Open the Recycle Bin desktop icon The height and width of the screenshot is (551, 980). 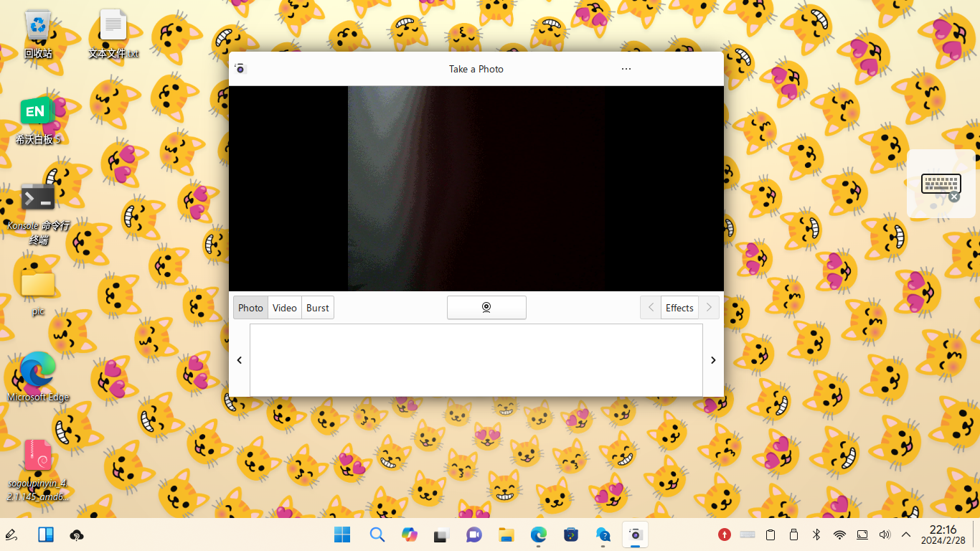38,34
